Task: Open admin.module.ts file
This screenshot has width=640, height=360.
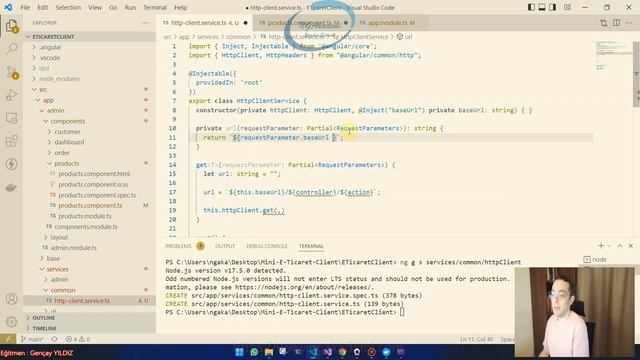Action: coord(89,248)
